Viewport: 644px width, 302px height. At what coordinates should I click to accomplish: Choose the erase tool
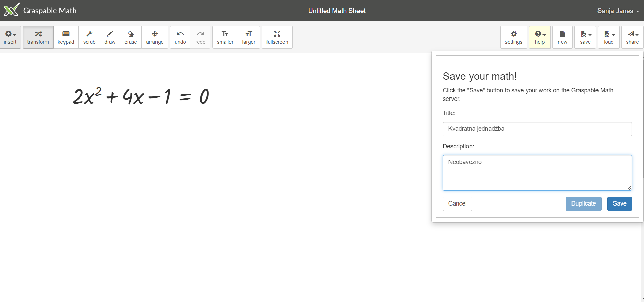click(131, 37)
